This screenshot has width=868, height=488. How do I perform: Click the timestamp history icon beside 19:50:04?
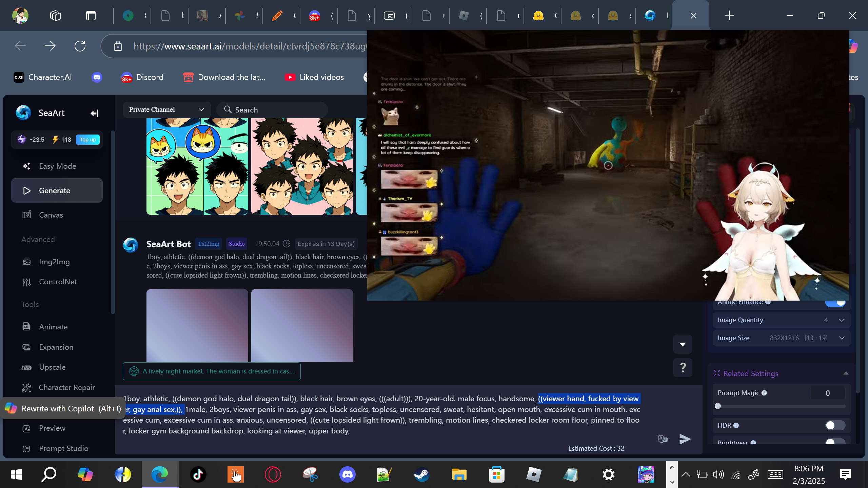click(287, 244)
